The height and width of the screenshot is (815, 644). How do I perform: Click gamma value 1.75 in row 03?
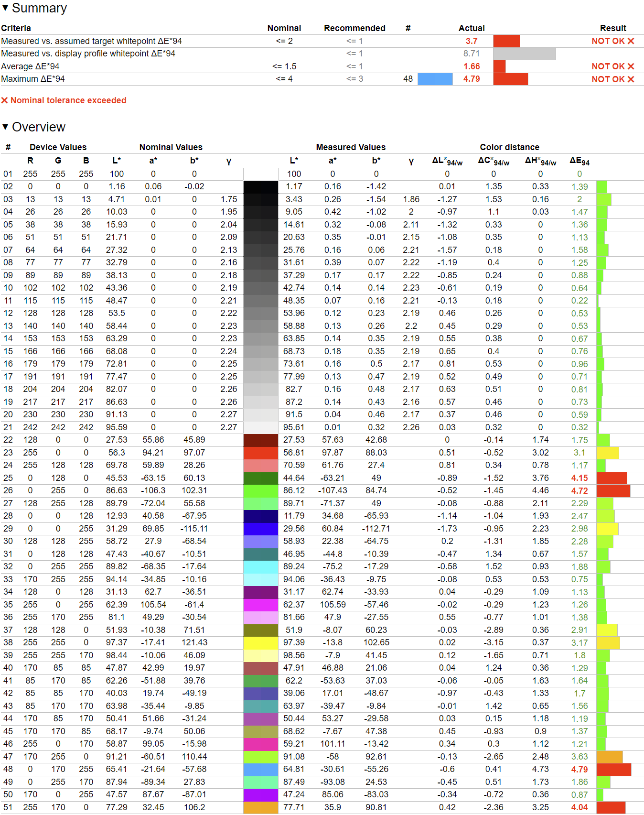coord(229,199)
